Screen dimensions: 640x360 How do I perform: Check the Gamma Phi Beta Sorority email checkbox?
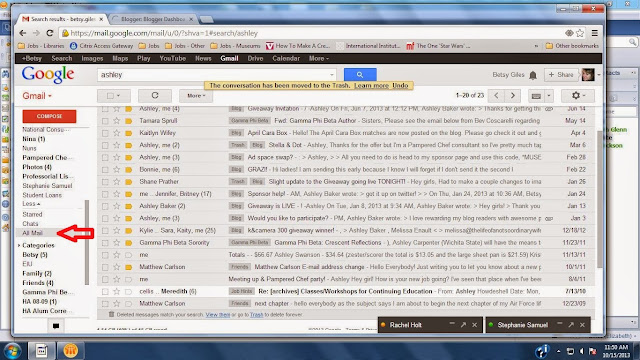(x=105, y=243)
